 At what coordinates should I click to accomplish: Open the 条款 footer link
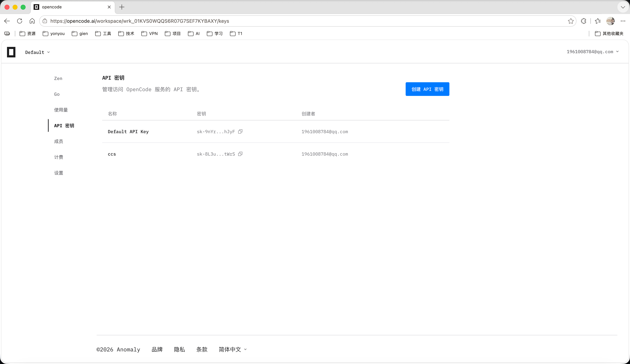[202, 349]
